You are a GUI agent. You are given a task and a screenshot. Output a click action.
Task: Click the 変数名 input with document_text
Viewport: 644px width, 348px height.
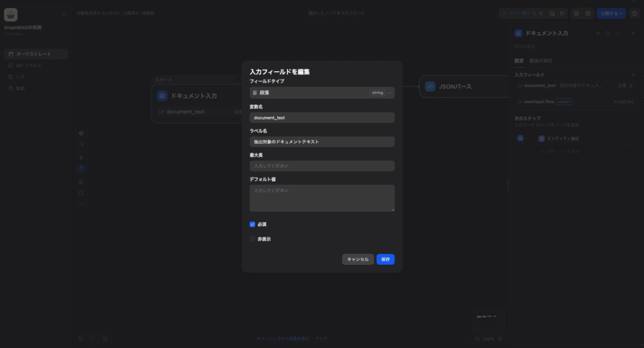[322, 118]
